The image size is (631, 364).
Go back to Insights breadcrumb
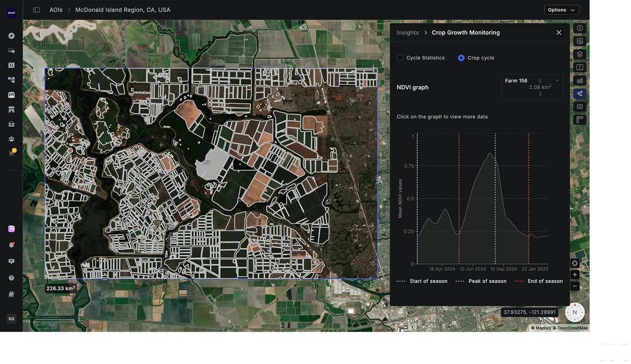[408, 33]
